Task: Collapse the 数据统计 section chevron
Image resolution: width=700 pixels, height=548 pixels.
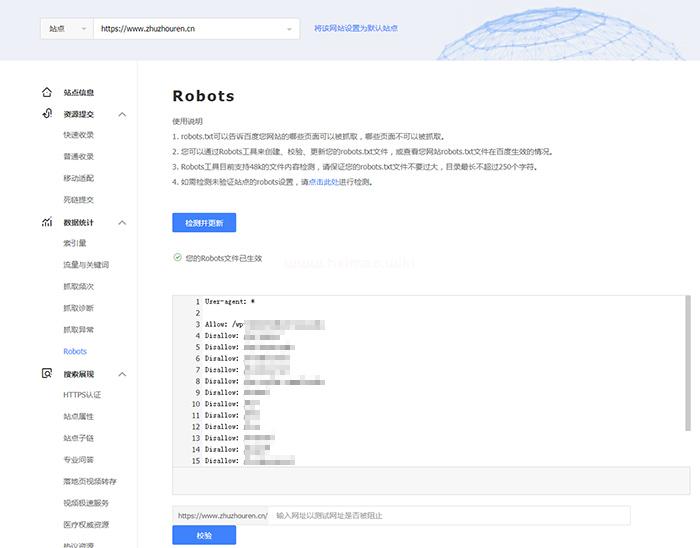Action: pos(122,223)
